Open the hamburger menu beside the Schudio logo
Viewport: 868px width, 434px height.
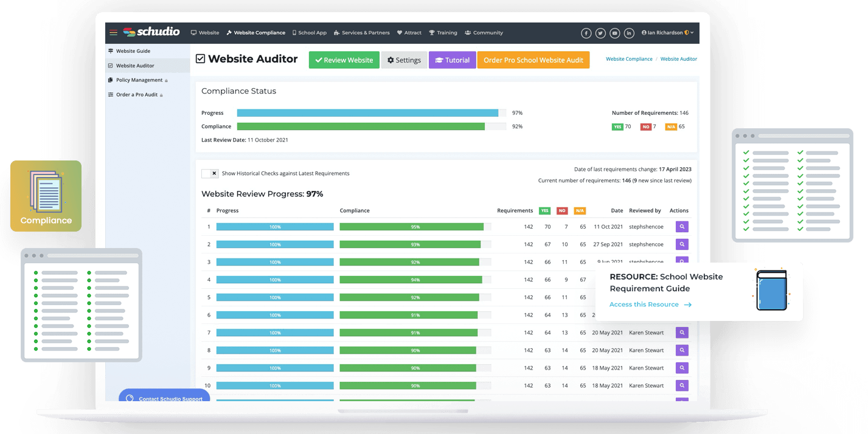pos(113,33)
